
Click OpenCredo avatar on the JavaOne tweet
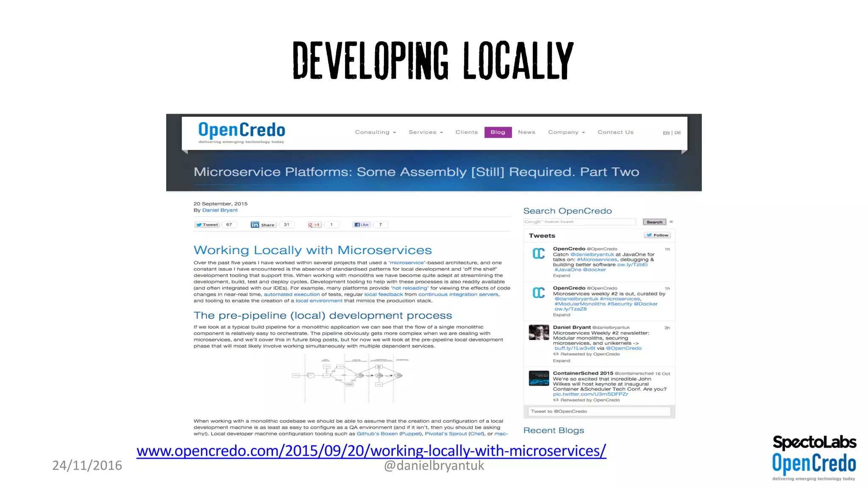click(x=539, y=254)
